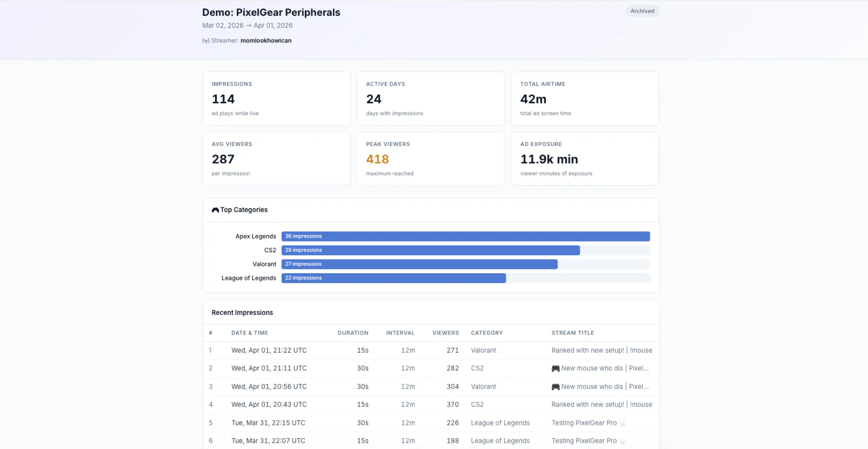Click the Top Categories gamepad icon
Image resolution: width=868 pixels, height=449 pixels.
[x=215, y=210]
